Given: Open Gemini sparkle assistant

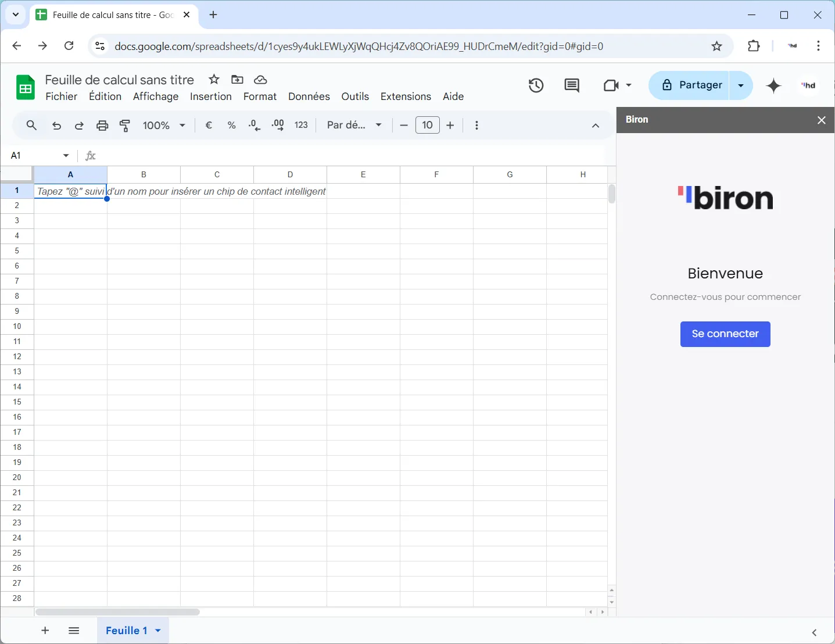Looking at the screenshot, I should (x=774, y=85).
